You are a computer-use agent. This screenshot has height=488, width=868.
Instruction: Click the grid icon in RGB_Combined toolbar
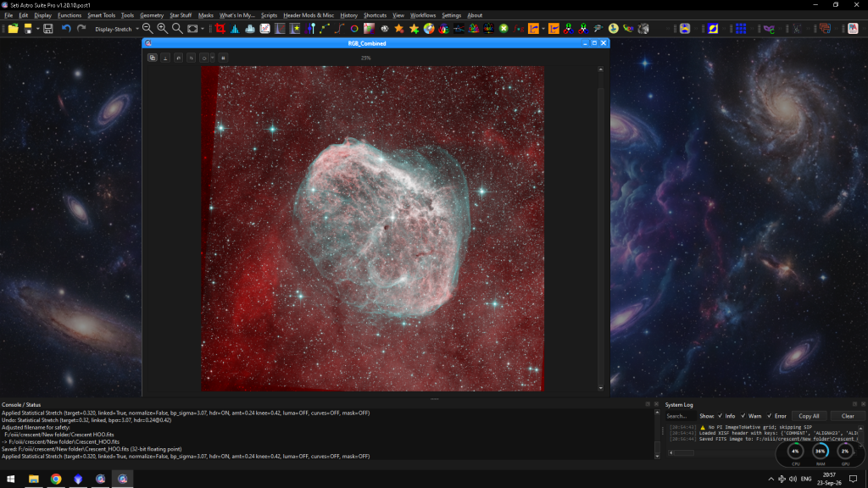point(223,58)
